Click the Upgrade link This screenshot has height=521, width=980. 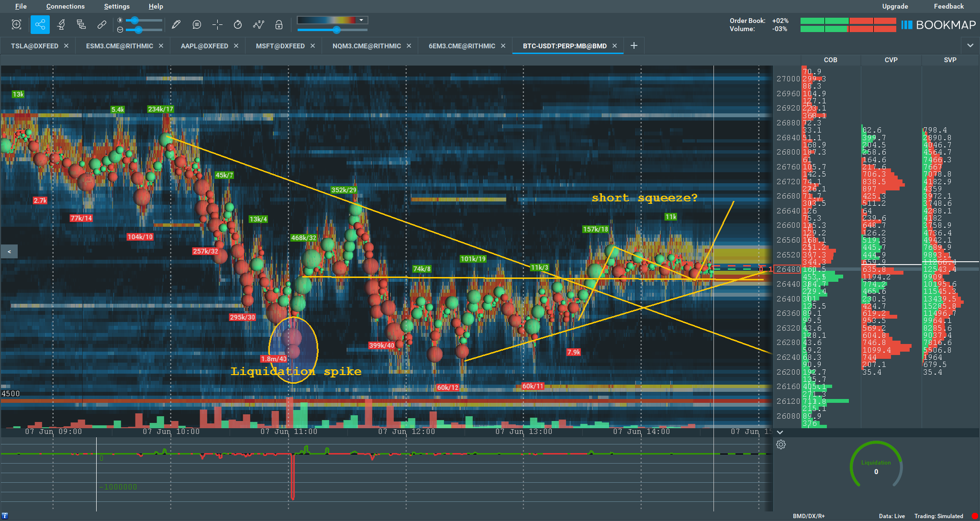(x=895, y=6)
